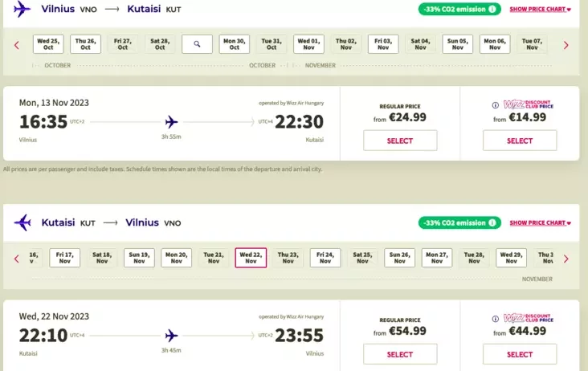
Task: Select the €44.99 discount club return fare
Action: tap(520, 354)
